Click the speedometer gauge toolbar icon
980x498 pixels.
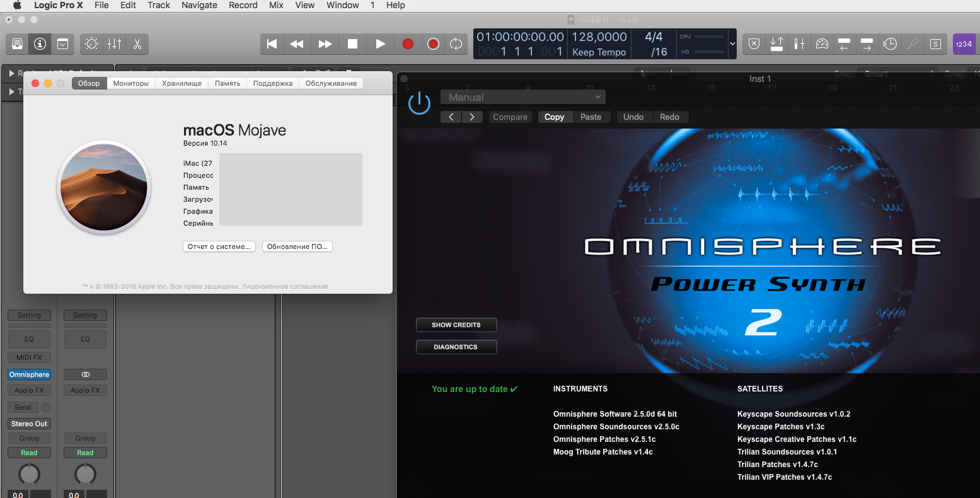tap(822, 44)
